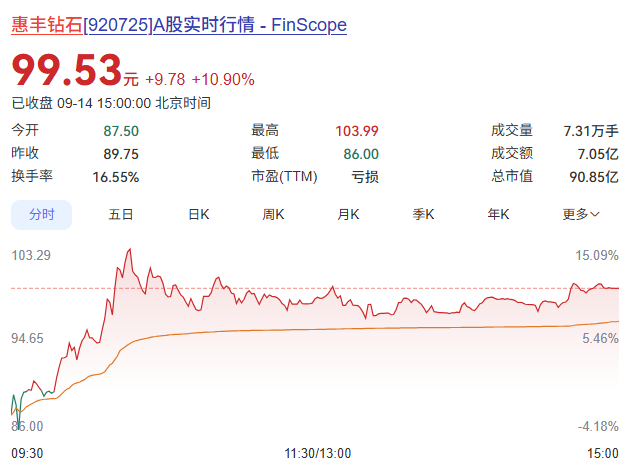This screenshot has height=466, width=626.
Task: Click the -4.18% axis label
Action: (x=598, y=426)
